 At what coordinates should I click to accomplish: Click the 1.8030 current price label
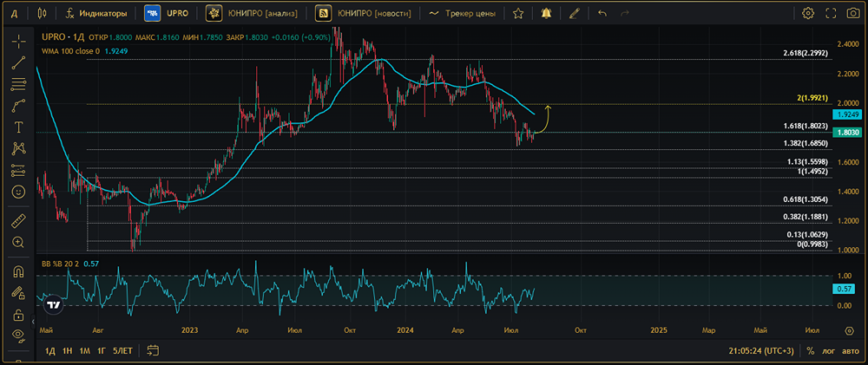(845, 132)
